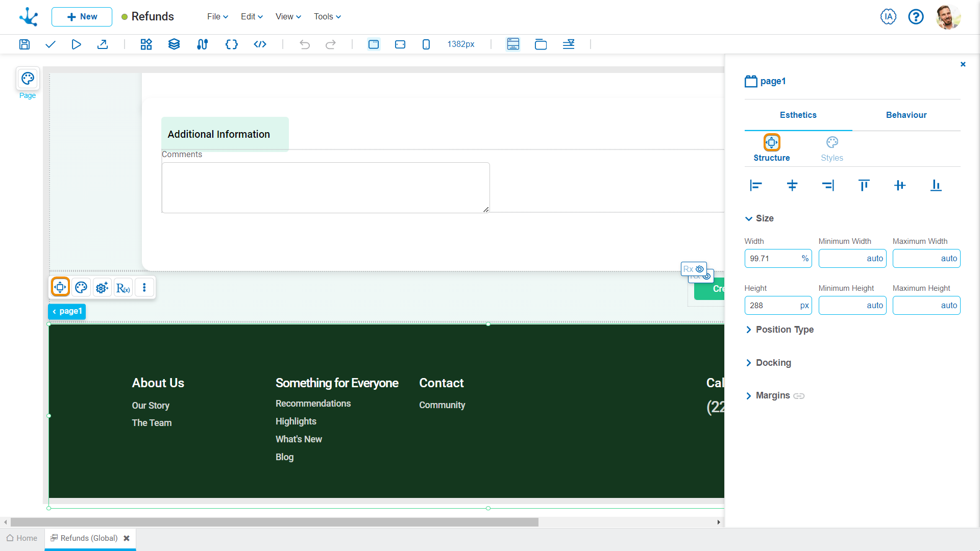Click the overflow options icon in toolbar
Image resolution: width=980 pixels, height=551 pixels.
pyautogui.click(x=144, y=287)
